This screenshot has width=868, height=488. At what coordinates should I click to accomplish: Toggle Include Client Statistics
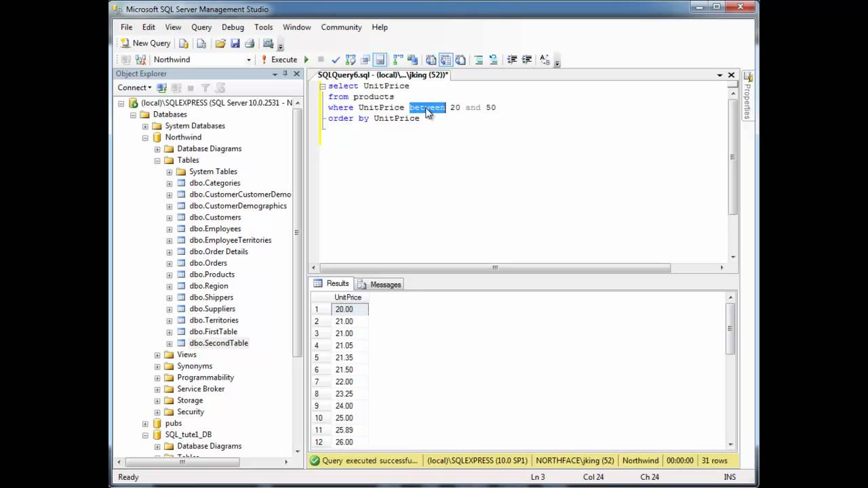pyautogui.click(x=412, y=60)
